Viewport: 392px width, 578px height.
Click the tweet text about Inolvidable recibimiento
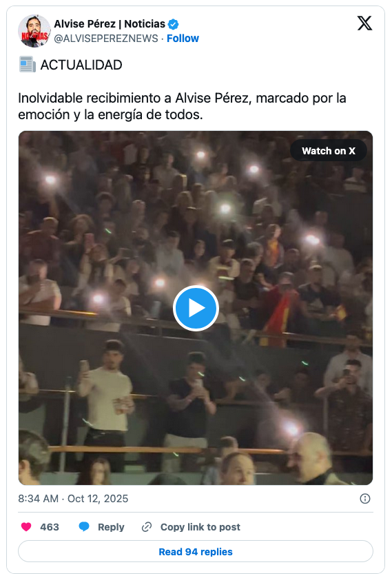(182, 106)
